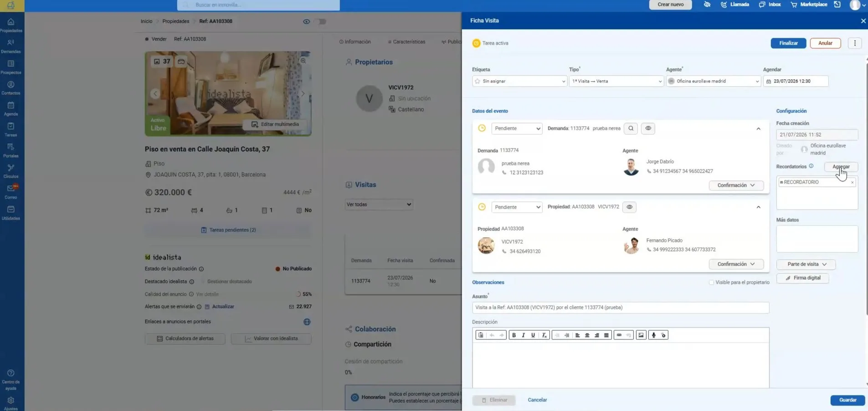Screen dimensions: 868x411
Task: Open Contactos in the sidebar
Action: tap(11, 88)
